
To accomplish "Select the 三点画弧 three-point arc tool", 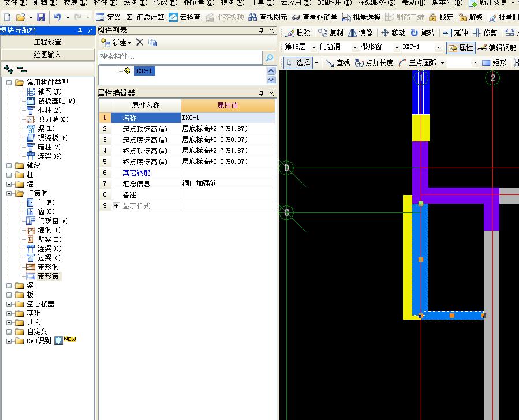I will tap(418, 63).
